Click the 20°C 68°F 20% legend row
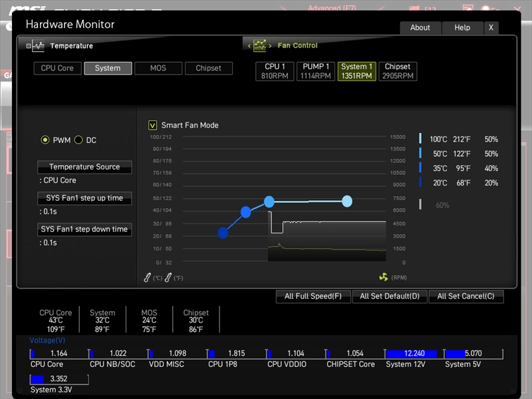 coord(459,183)
